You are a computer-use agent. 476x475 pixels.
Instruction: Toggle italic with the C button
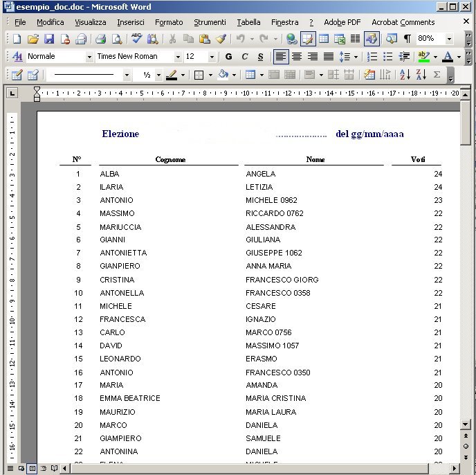[245, 57]
